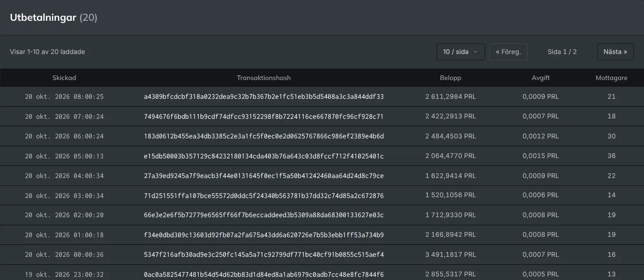
Task: Select timestamp "20 okt. 2026 04:00:34"
Action: pyautogui.click(x=64, y=176)
